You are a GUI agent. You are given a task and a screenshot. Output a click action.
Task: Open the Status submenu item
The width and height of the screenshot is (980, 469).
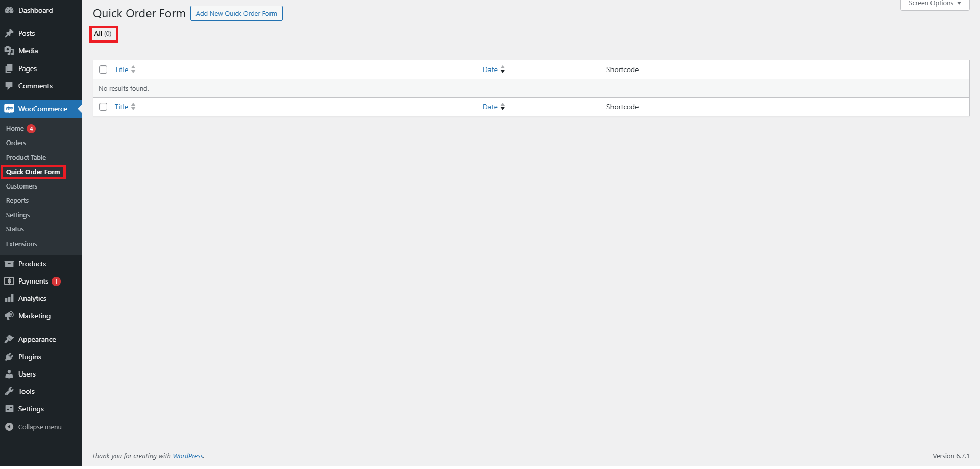point(15,229)
